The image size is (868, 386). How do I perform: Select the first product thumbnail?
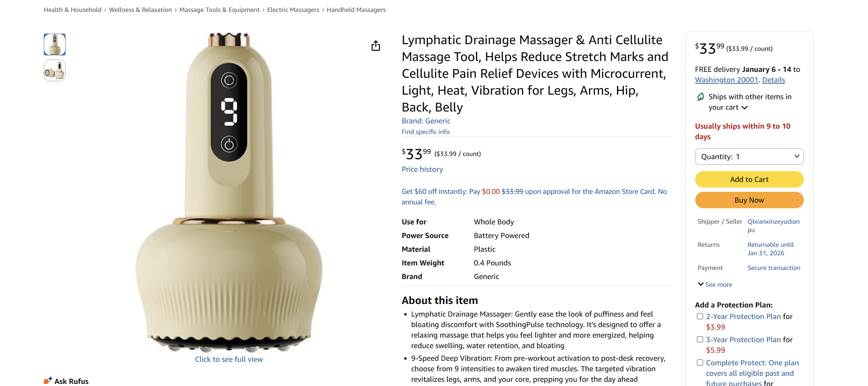point(55,45)
